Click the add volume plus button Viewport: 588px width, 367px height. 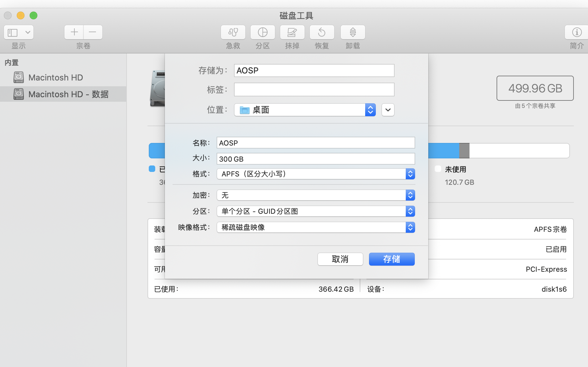[x=74, y=32]
